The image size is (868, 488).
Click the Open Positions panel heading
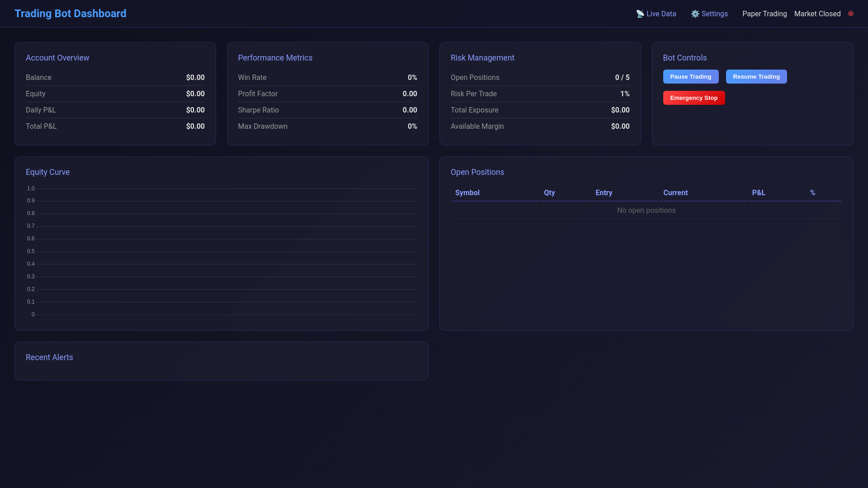pyautogui.click(x=477, y=172)
